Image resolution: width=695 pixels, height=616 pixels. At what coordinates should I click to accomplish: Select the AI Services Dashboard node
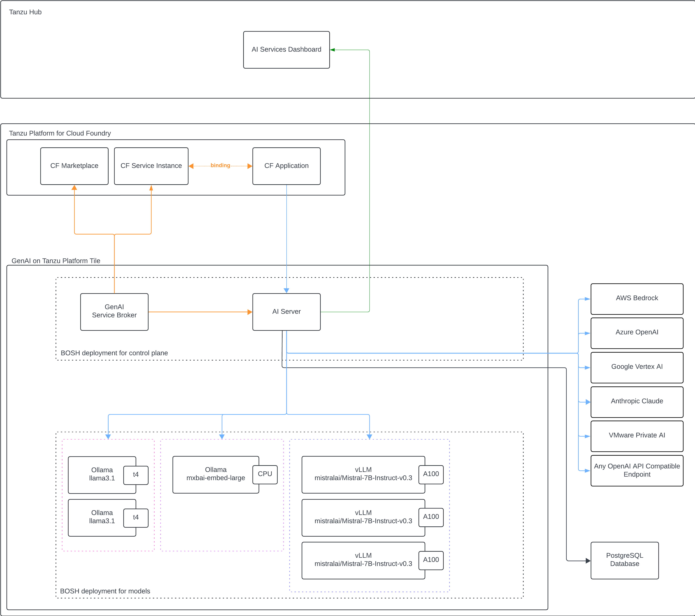[286, 50]
